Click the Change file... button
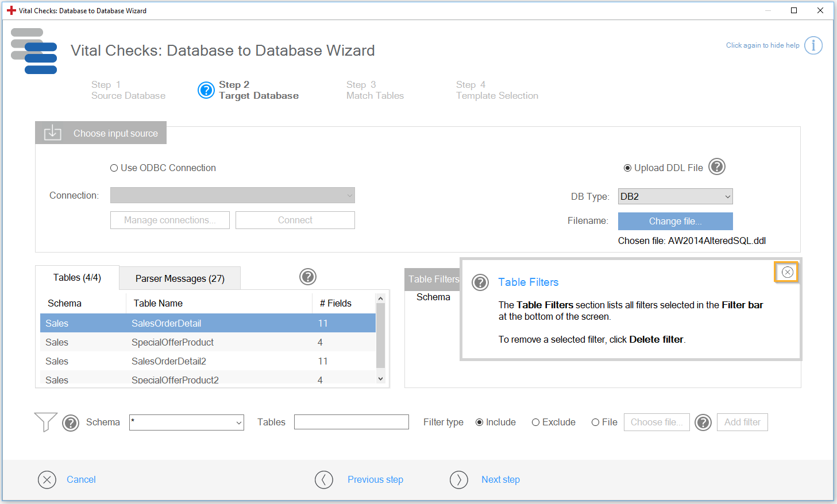 pos(675,221)
